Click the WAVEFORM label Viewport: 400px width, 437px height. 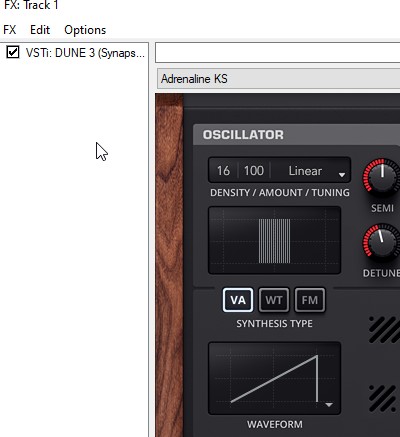[x=275, y=424]
